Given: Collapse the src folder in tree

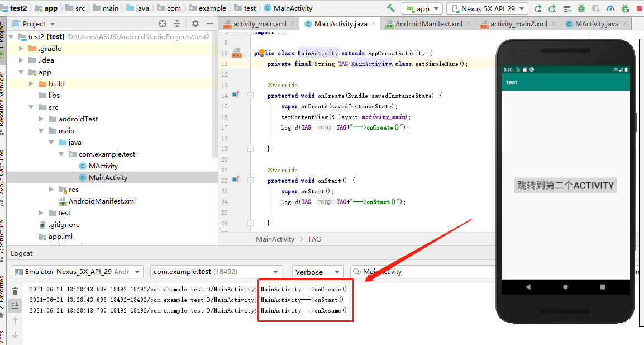Looking at the screenshot, I should pos(31,107).
